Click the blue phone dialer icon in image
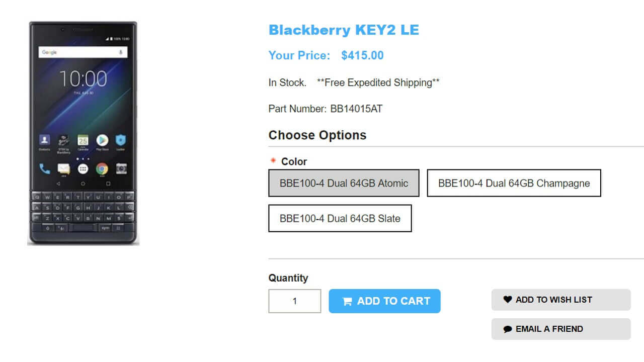644x362 pixels. pos(45,169)
